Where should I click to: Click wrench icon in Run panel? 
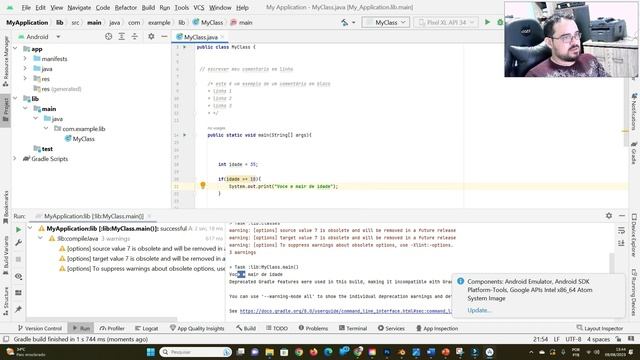18,243
